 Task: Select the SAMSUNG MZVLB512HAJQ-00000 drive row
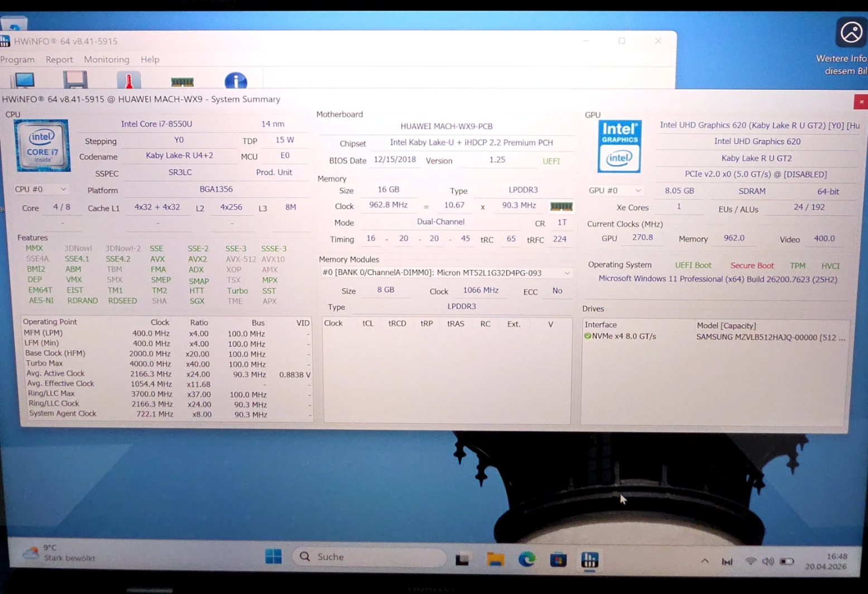pyautogui.click(x=716, y=337)
